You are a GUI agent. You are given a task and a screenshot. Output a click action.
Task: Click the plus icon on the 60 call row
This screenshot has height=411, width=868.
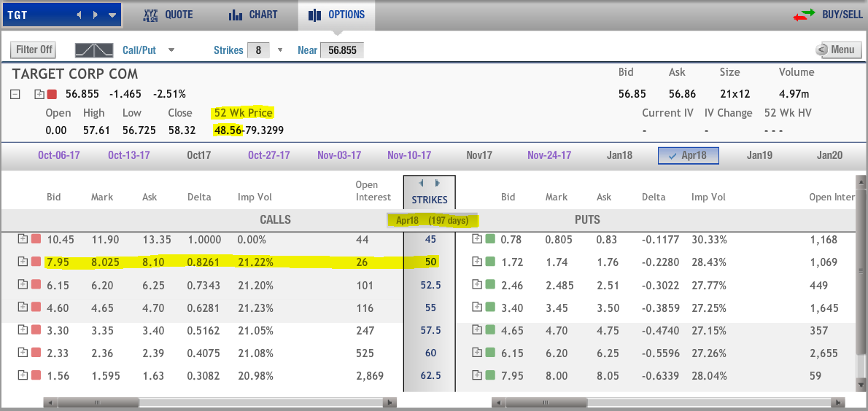click(23, 352)
